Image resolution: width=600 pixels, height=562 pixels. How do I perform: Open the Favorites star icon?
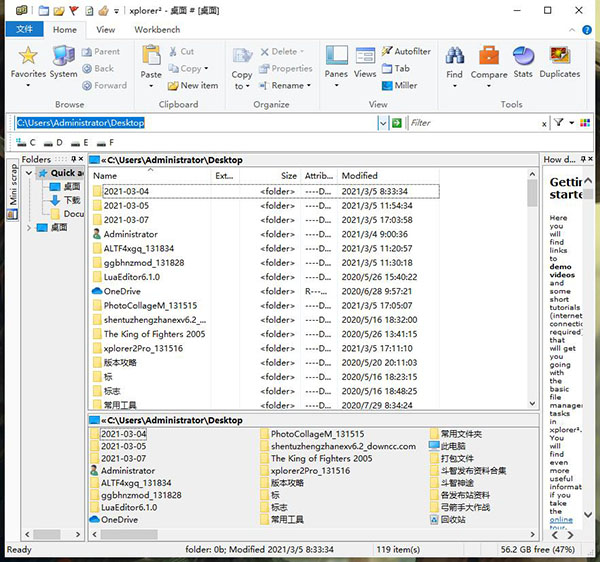pos(28,55)
